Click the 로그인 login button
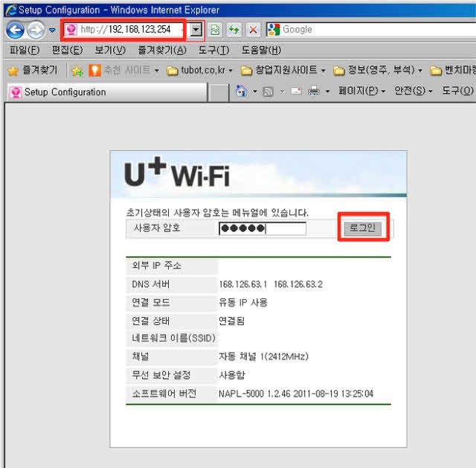476x468 pixels. point(363,228)
